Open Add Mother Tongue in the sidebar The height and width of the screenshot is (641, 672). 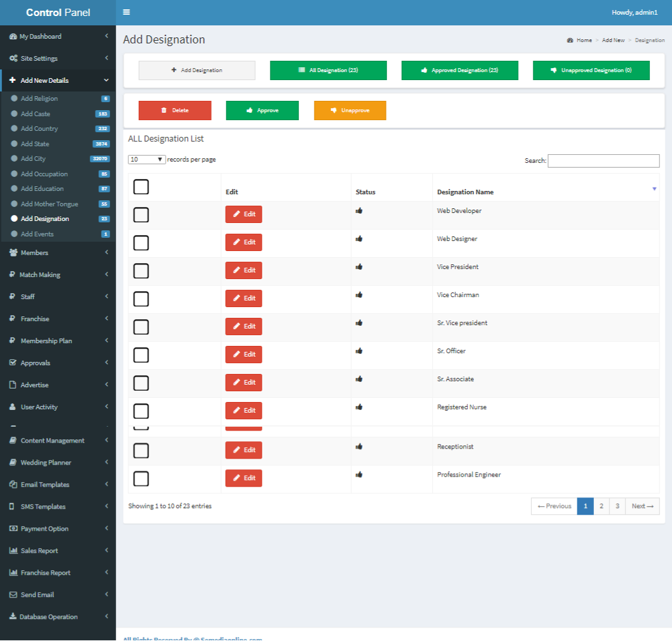(x=59, y=204)
